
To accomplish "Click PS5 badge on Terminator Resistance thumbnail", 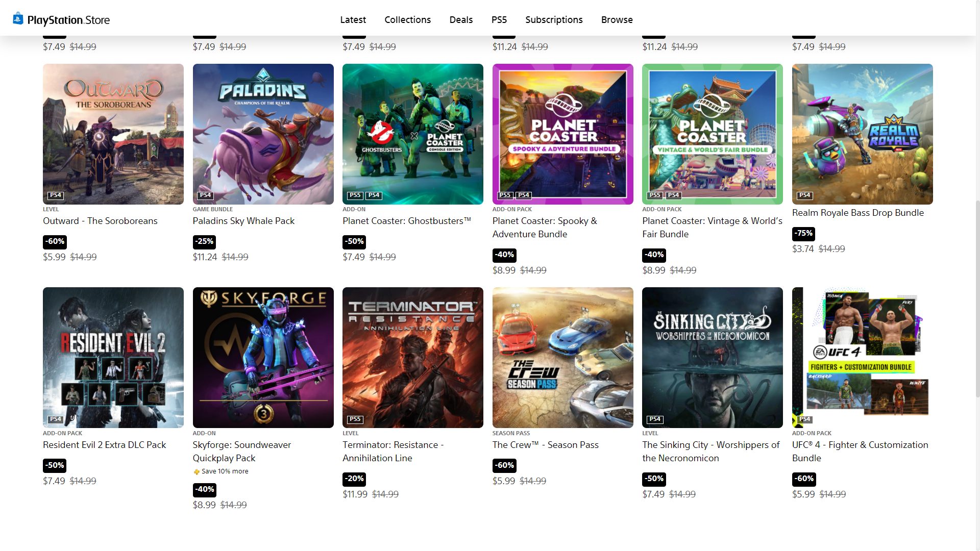I will point(355,419).
